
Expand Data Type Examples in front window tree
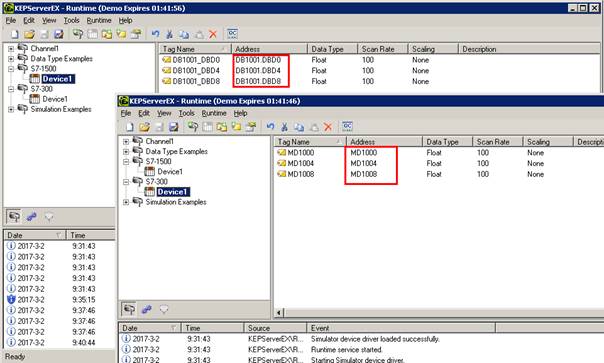point(126,151)
